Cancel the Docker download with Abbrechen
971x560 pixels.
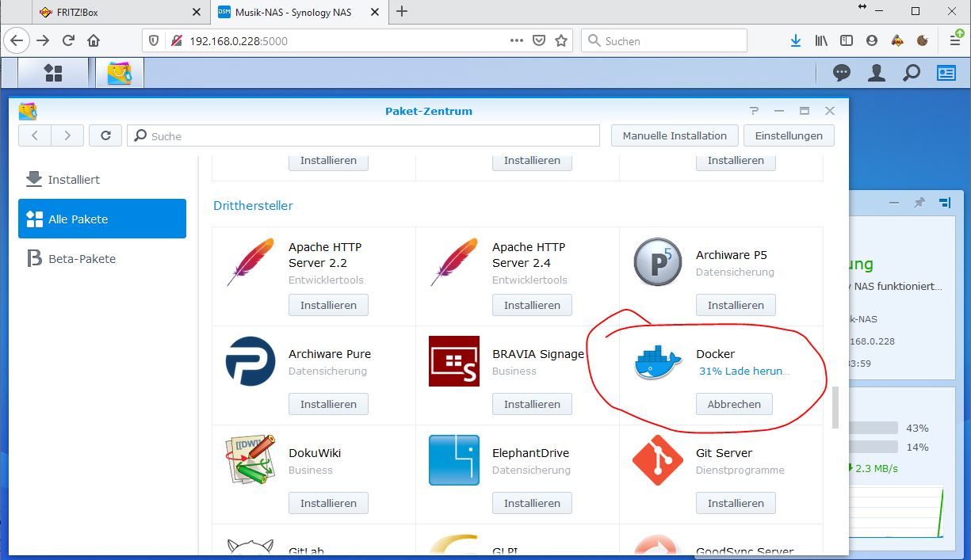733,404
